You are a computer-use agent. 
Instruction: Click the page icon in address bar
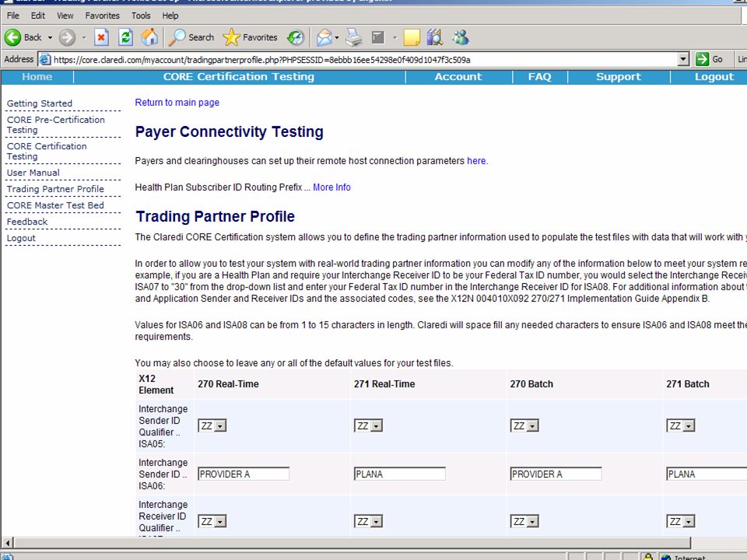point(45,60)
